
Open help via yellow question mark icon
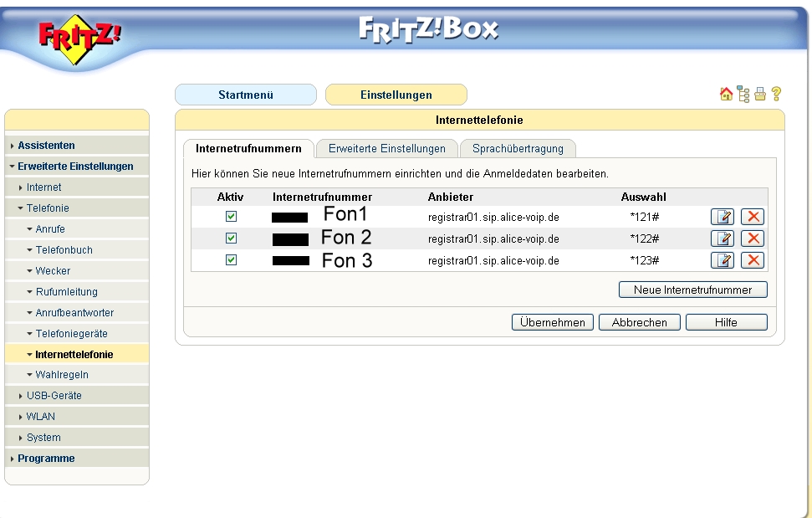775,95
